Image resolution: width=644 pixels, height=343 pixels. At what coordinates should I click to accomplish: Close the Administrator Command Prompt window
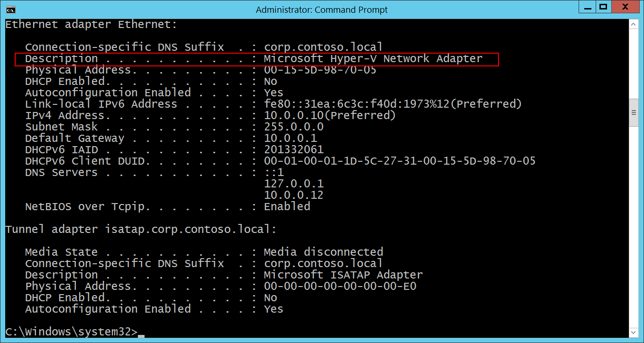click(625, 8)
